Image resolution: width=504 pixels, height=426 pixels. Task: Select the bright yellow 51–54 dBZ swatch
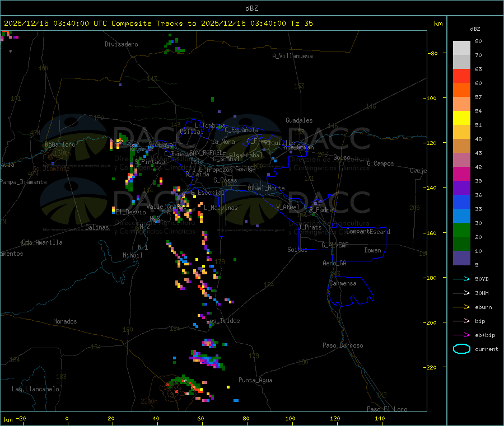(461, 118)
